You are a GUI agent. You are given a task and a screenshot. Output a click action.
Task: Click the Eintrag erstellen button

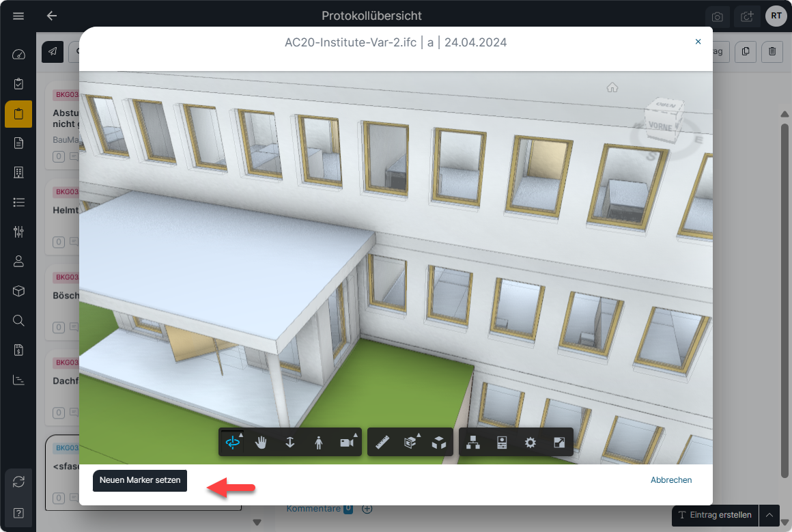[715, 515]
